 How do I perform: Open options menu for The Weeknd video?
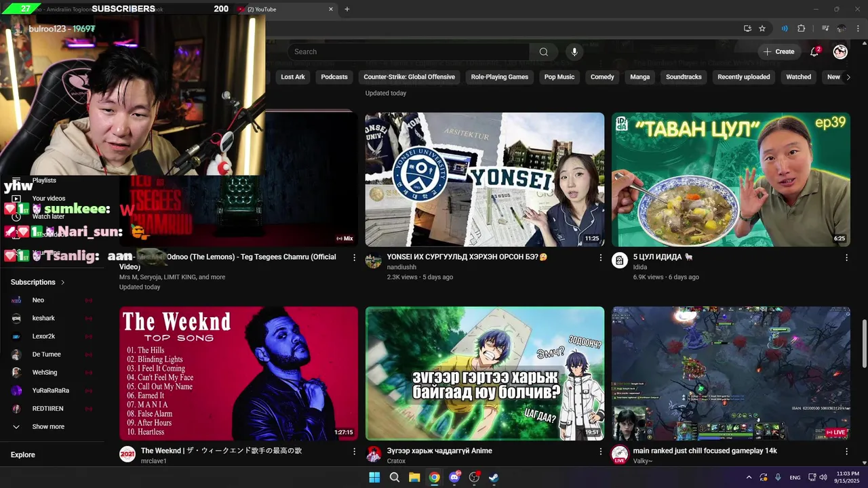(x=354, y=451)
